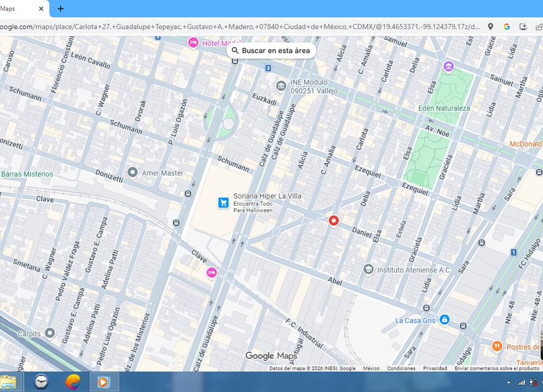Open the Instituto Ateniense A.C graduation cap pin
Viewport: 543px width, 392px height.
click(368, 269)
